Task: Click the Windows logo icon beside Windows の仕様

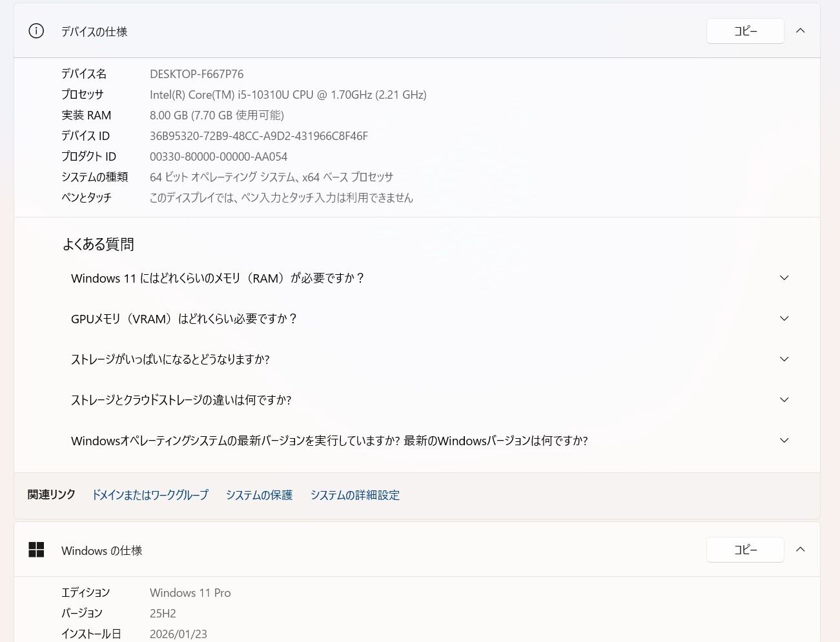Action: [36, 550]
